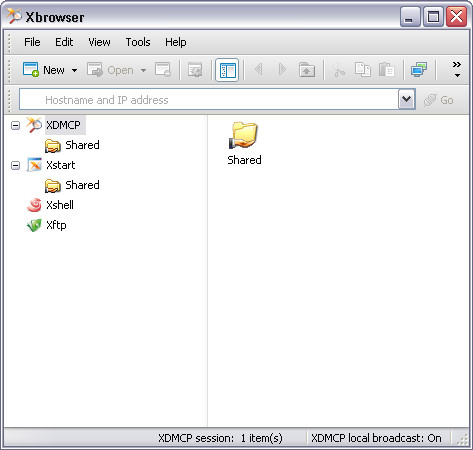Select Xftp in the tree
This screenshot has height=450, width=473.
[x=56, y=225]
